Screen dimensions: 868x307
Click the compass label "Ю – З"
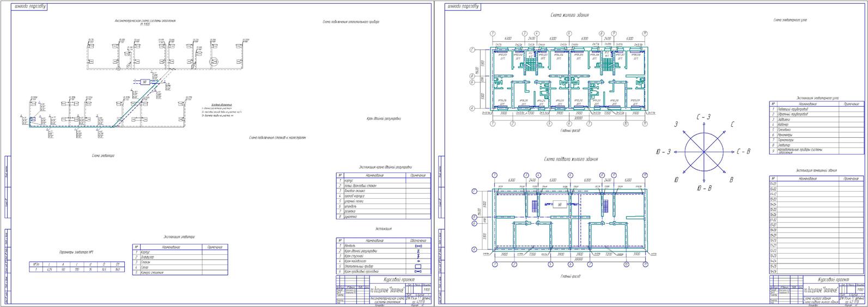(x=663, y=152)
